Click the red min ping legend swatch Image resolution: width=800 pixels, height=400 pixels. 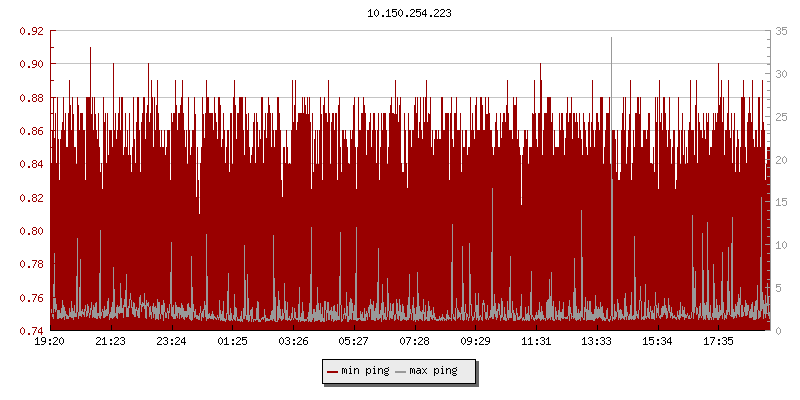(x=333, y=372)
